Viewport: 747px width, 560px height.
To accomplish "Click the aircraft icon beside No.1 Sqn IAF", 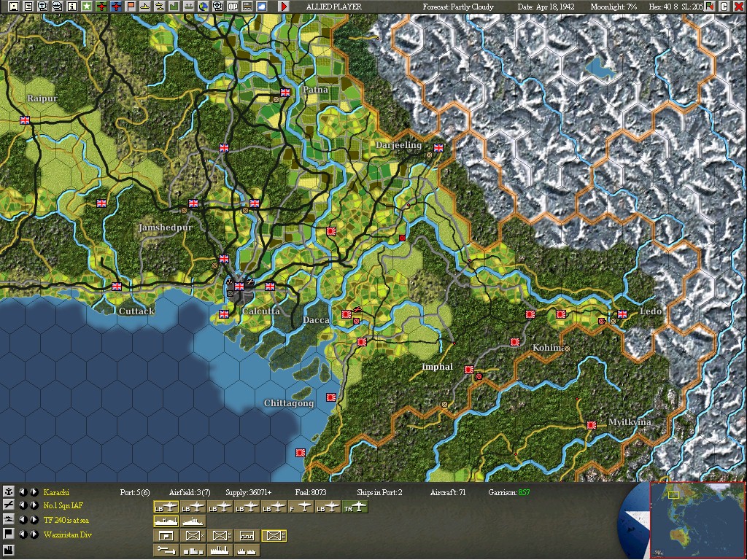I will coord(9,505).
